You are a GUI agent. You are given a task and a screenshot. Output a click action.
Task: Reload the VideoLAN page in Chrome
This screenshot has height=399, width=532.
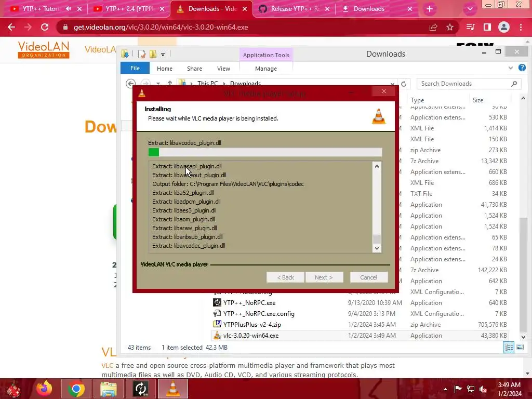click(45, 27)
